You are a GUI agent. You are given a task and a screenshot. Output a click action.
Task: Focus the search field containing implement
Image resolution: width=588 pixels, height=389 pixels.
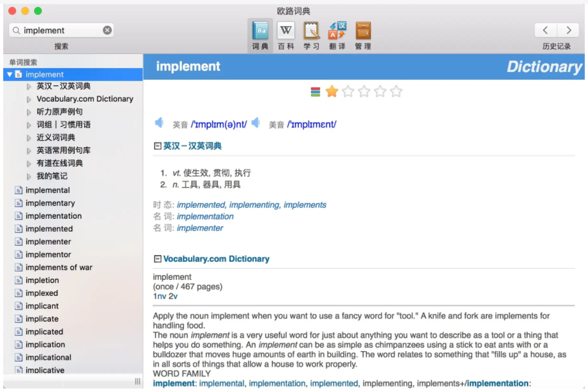[62, 30]
